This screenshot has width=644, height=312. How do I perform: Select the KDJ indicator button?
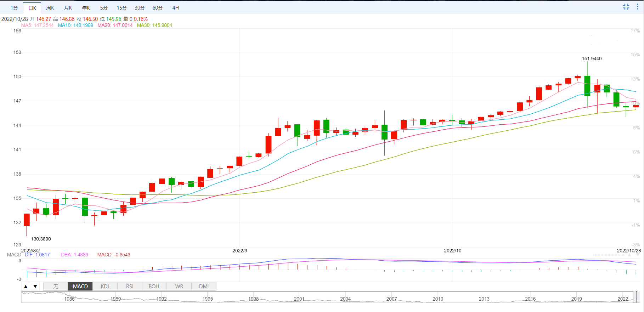pyautogui.click(x=105, y=287)
